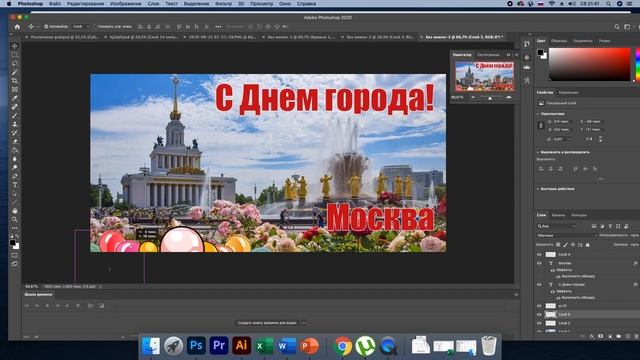Image resolution: width=640 pixels, height=360 pixels.
Task: Open the Фильтр menu
Action: pyautogui.click(x=223, y=4)
